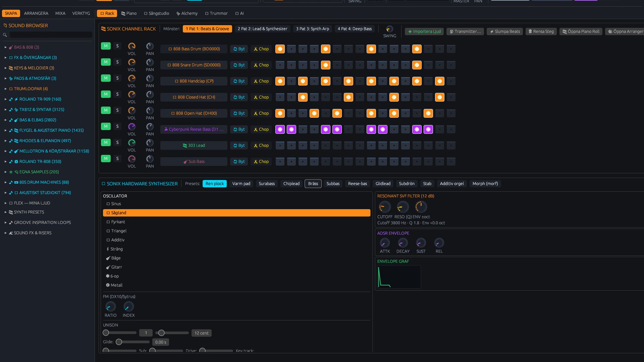Click the SWING knob in the channel rack
The image size is (644, 362).
click(x=389, y=29)
